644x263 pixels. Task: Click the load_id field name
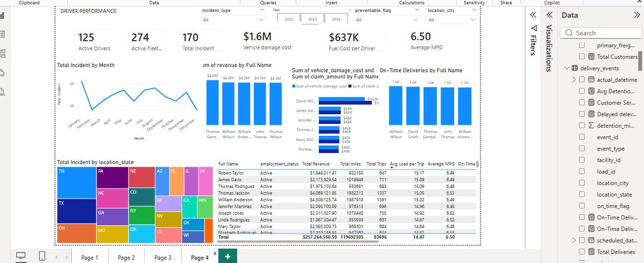click(x=606, y=171)
